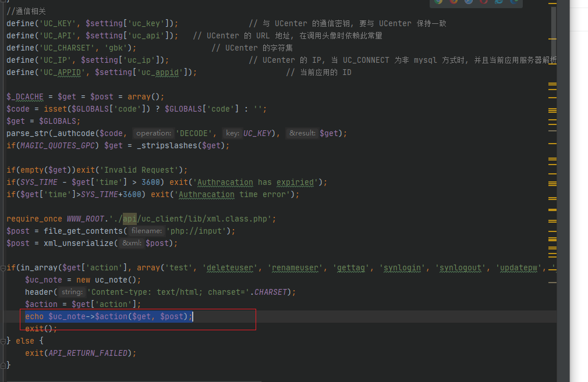Click the 'Invalid Request' string
Viewport: 588px width, 382px height.
[x=139, y=170]
